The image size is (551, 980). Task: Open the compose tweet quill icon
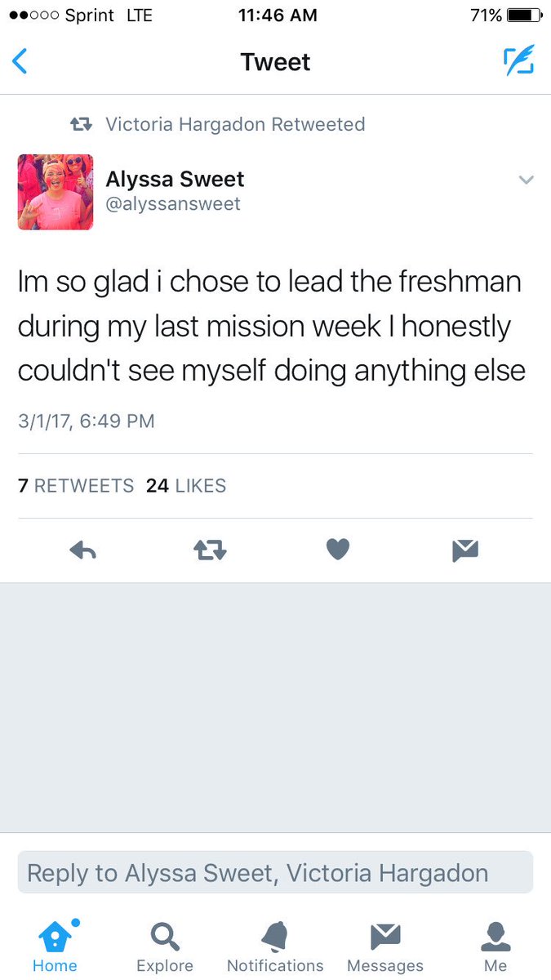click(518, 60)
